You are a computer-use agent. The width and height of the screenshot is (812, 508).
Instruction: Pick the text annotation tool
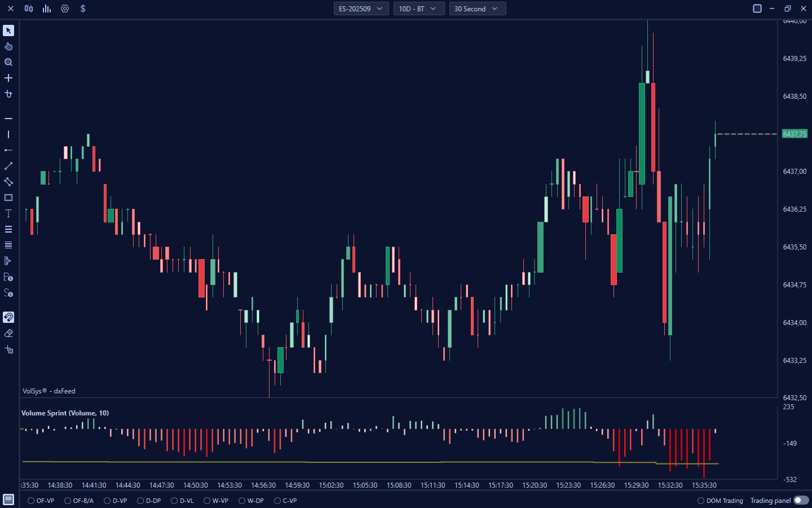(8, 213)
